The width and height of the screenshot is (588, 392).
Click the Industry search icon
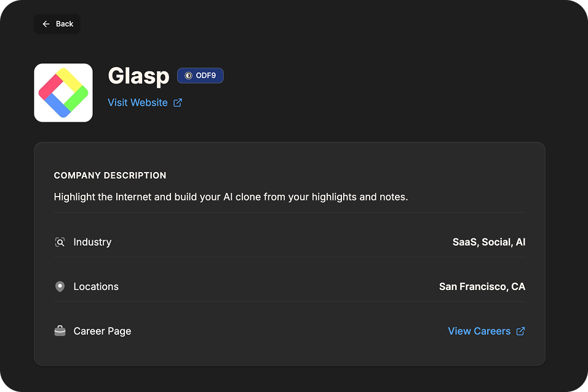(x=60, y=242)
